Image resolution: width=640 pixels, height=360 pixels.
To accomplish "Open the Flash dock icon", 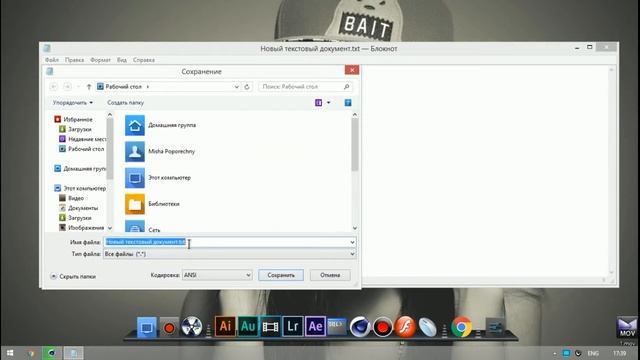I will [404, 327].
